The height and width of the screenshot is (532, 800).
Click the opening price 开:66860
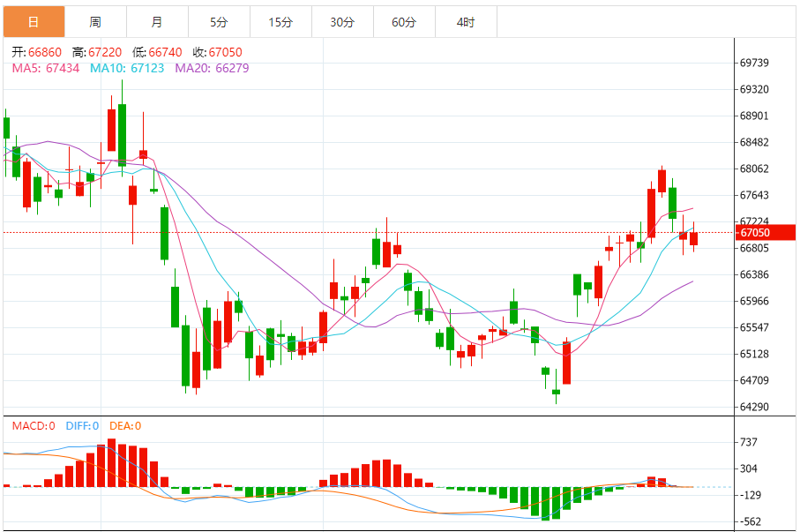(37, 52)
